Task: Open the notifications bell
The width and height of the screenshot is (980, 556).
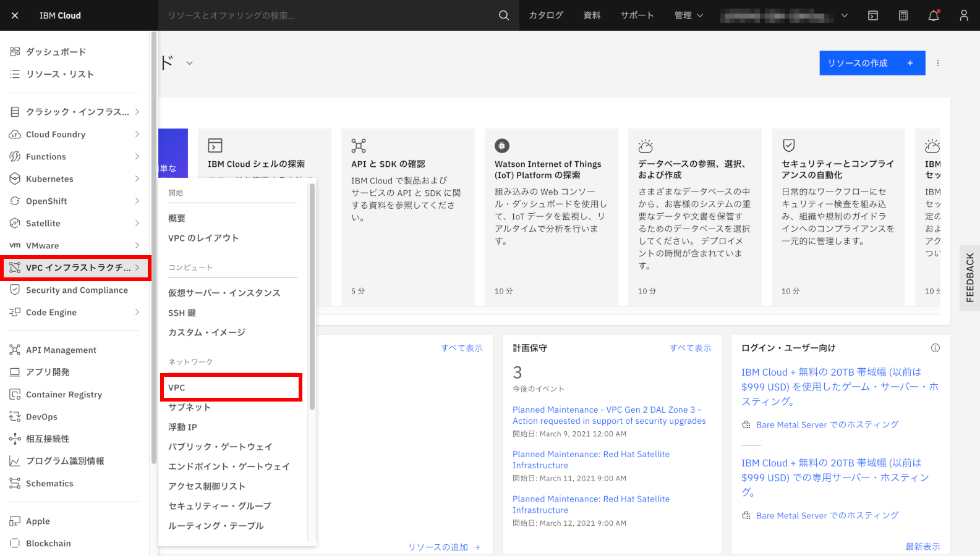Action: [x=934, y=15]
